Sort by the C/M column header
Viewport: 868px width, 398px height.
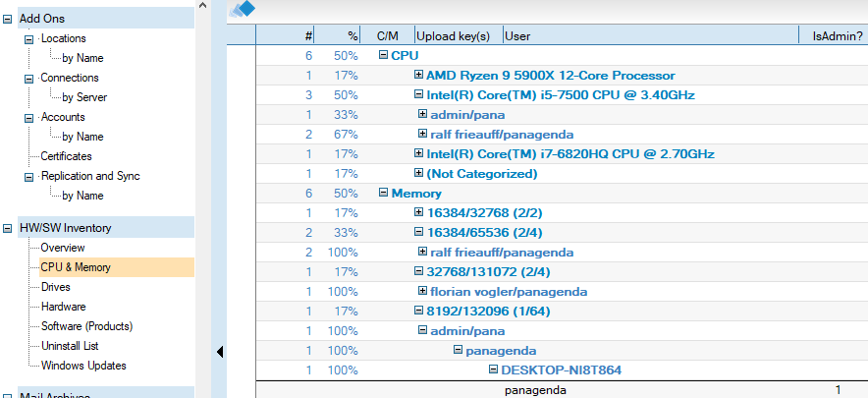(388, 35)
